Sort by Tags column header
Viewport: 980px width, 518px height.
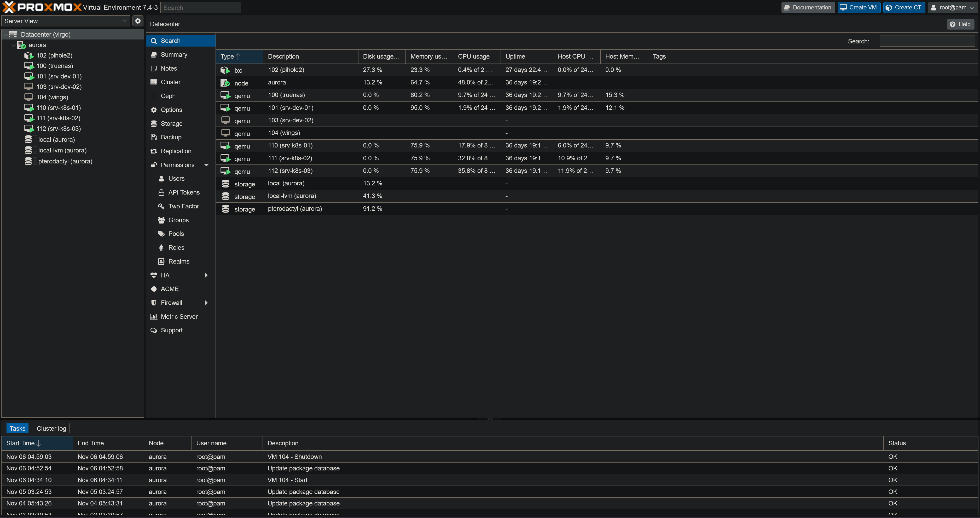pos(813,56)
